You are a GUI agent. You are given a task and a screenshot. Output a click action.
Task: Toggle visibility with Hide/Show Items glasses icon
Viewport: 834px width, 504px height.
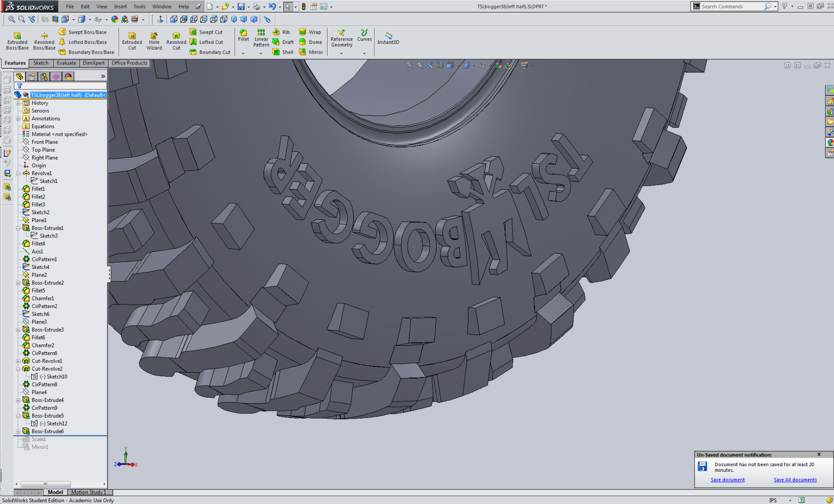coord(483,65)
